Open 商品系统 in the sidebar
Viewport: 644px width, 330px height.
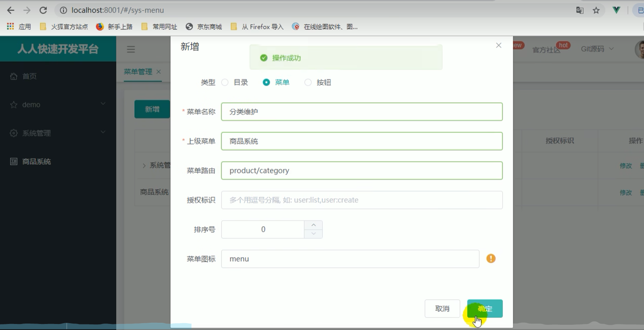pos(58,162)
